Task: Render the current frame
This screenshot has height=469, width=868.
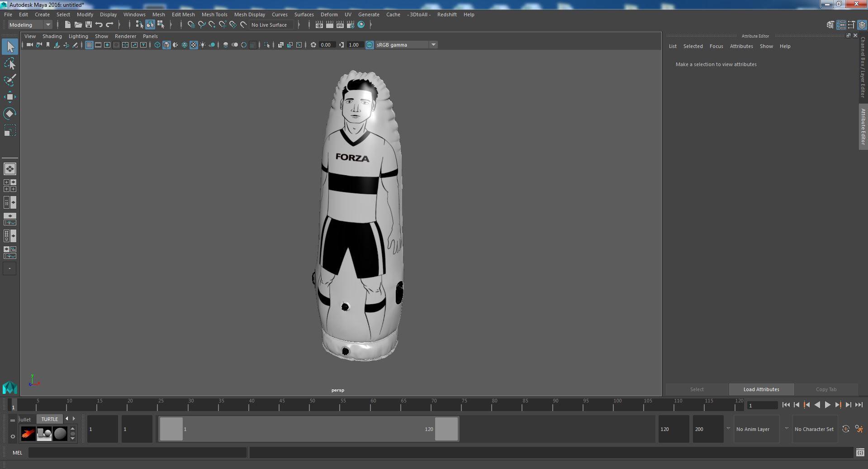Action: pyautogui.click(x=329, y=24)
